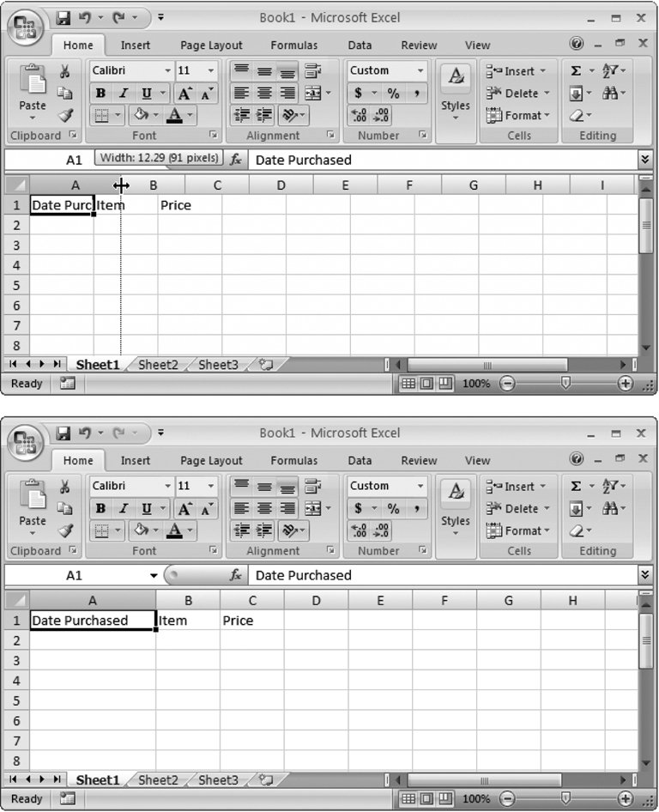This screenshot has height=812, width=659.
Task: Toggle Italic in the bottom window
Action: (124, 509)
